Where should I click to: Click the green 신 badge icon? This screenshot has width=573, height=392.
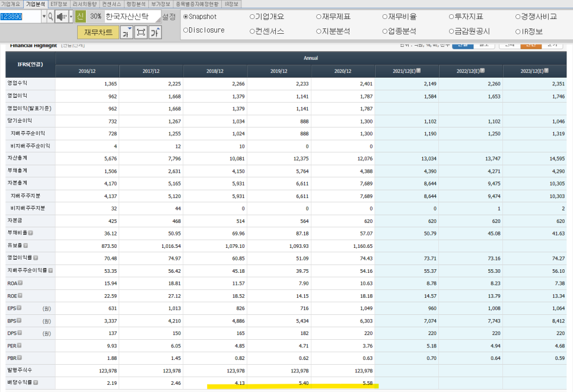[81, 17]
